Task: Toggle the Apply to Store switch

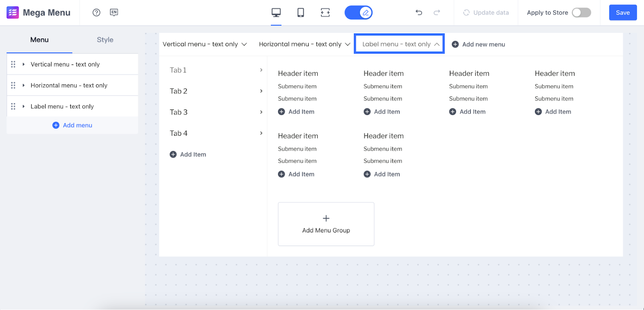Action: (x=581, y=12)
